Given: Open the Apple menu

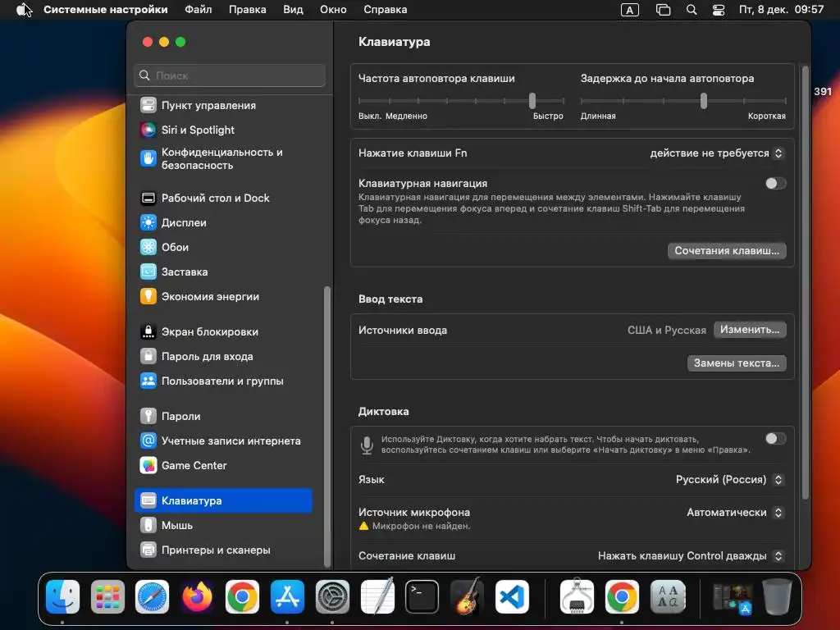Looking at the screenshot, I should click(x=22, y=10).
